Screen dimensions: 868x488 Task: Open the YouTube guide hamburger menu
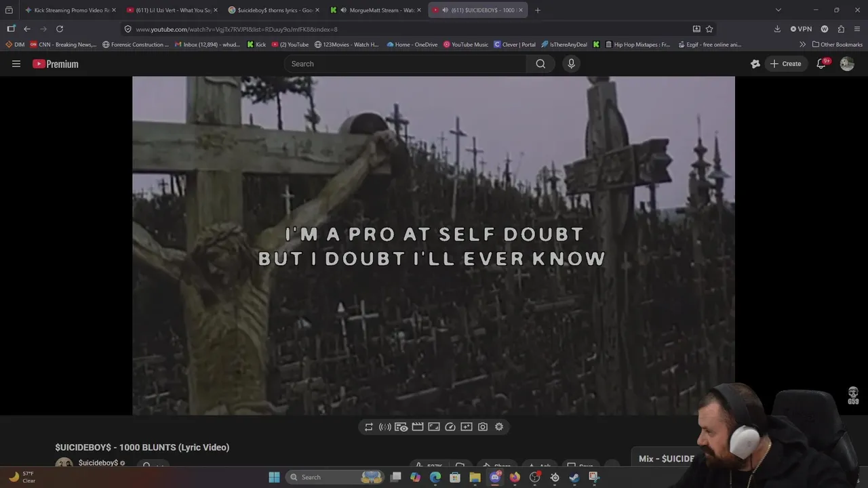[16, 64]
